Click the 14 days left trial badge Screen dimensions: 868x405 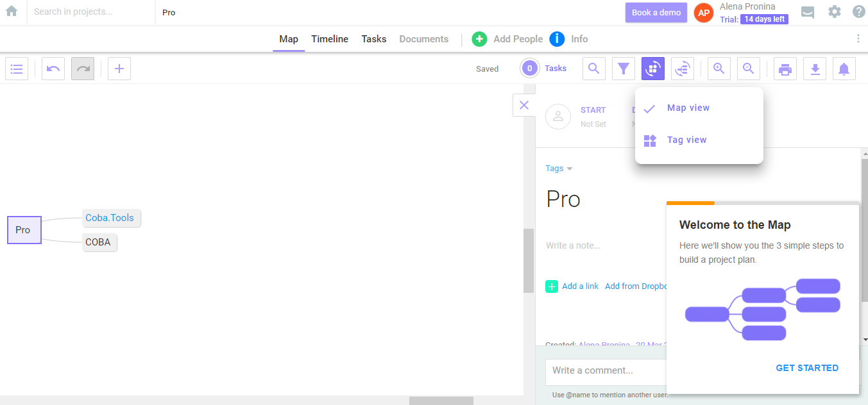pyautogui.click(x=764, y=19)
